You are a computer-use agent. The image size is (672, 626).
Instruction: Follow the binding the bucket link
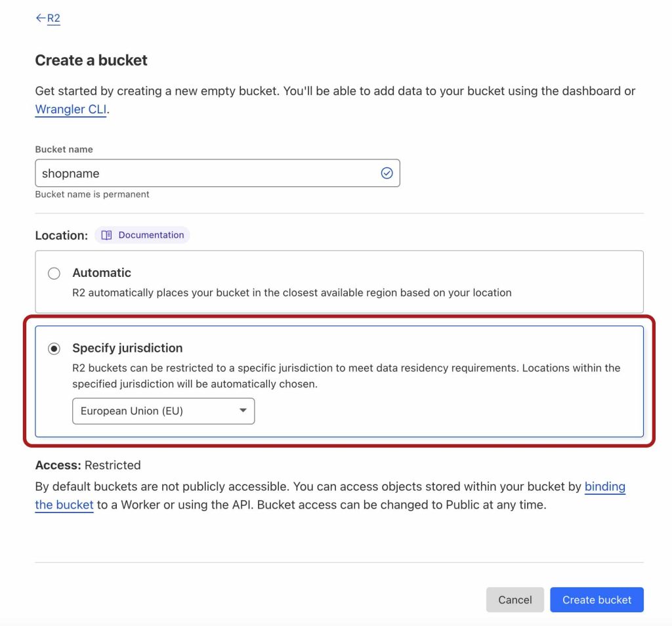[x=605, y=486]
